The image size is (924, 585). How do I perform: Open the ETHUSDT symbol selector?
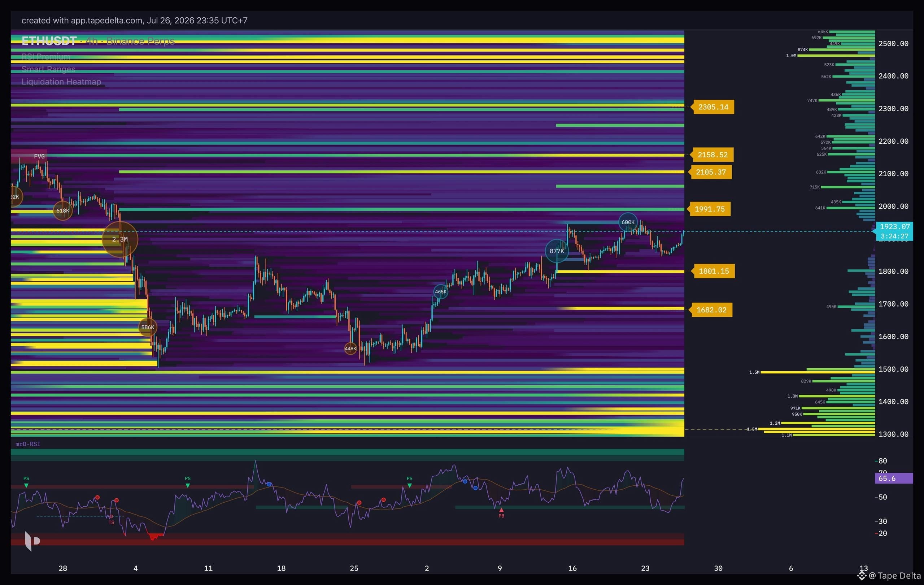(49, 41)
